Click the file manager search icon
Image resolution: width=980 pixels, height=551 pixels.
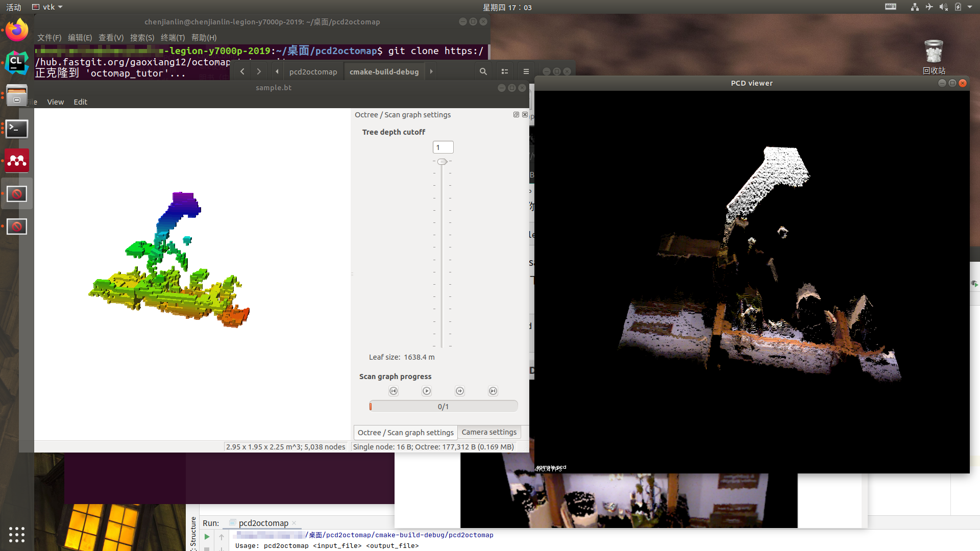[483, 72]
